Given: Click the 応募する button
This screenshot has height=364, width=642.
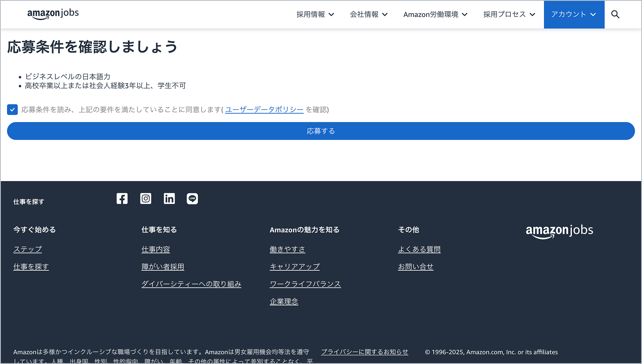Looking at the screenshot, I should pos(321,131).
